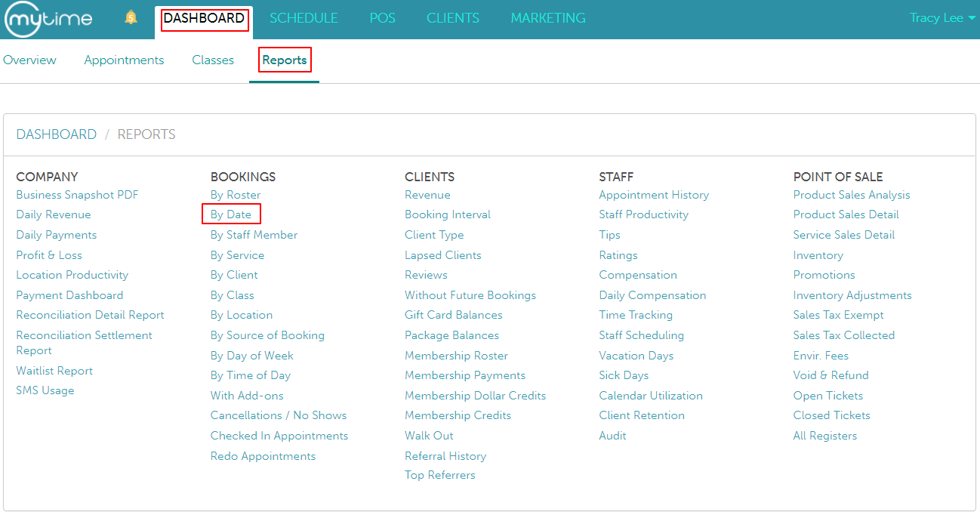Open the Calendar Utilization report
The height and width of the screenshot is (515, 980).
pyautogui.click(x=651, y=396)
